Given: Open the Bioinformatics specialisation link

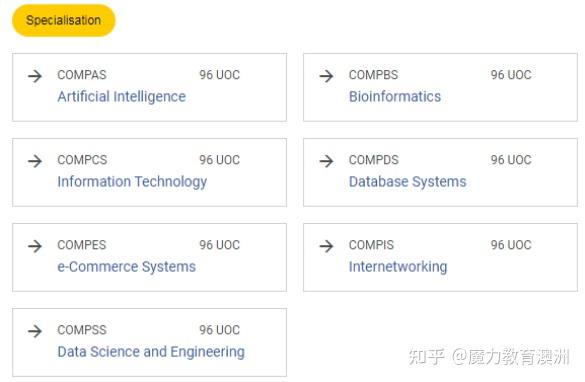Looking at the screenshot, I should 395,97.
